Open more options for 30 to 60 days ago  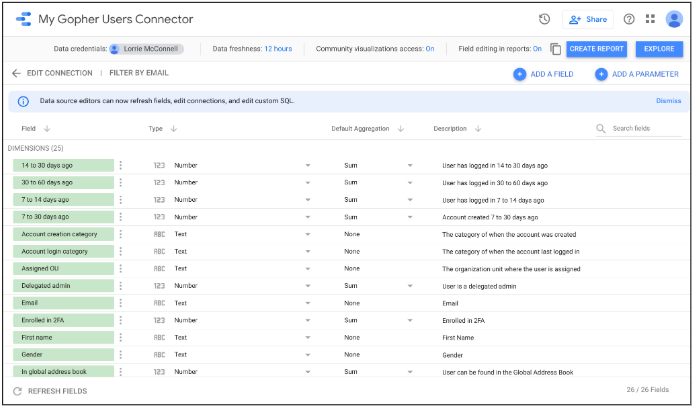pos(121,183)
